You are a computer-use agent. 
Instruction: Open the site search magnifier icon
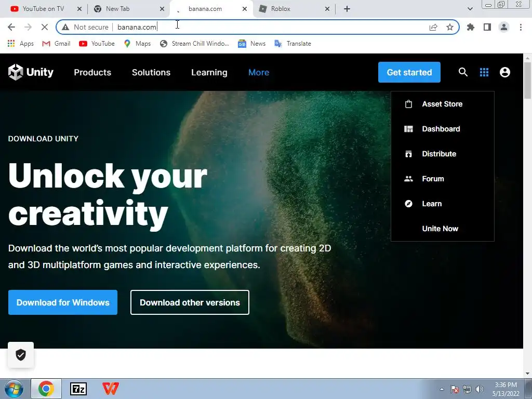[463, 72]
